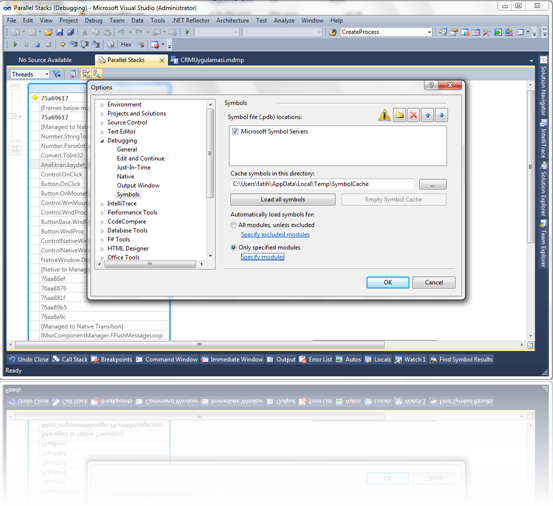Viewport: 553px width, 506px height.
Task: Click the Options dialog help button
Action: click(431, 85)
